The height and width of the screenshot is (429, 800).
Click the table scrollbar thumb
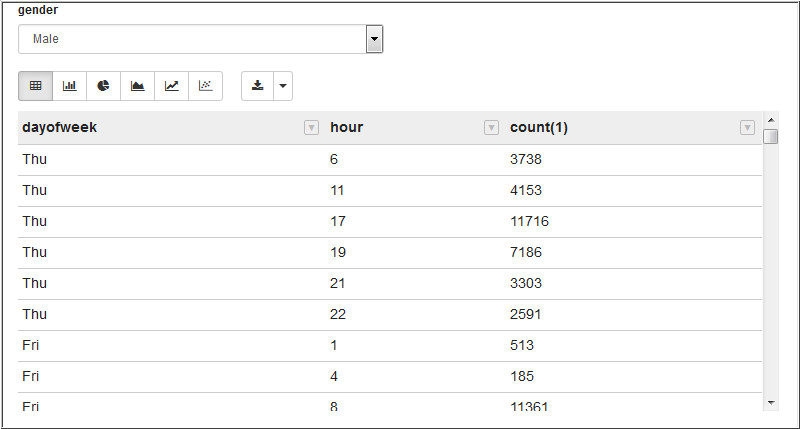770,137
